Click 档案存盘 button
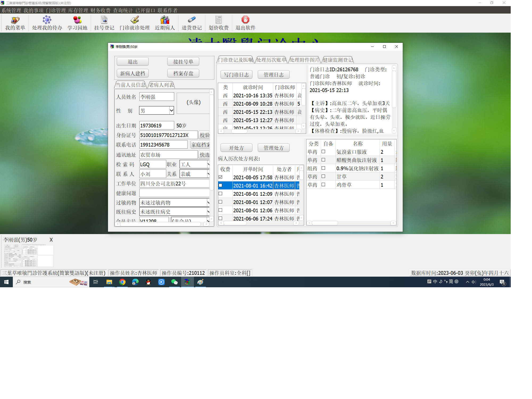Screen dimensions: 532x399 pyautogui.click(x=183, y=73)
